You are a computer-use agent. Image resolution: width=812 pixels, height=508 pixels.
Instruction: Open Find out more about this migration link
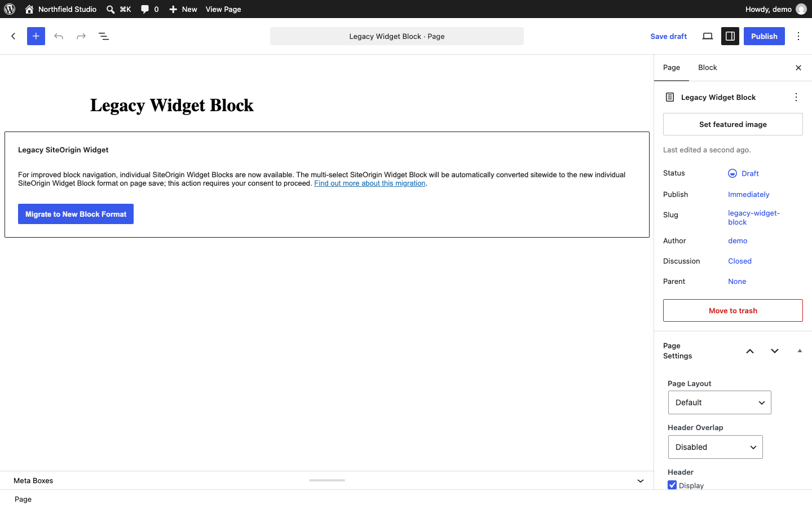(x=370, y=183)
